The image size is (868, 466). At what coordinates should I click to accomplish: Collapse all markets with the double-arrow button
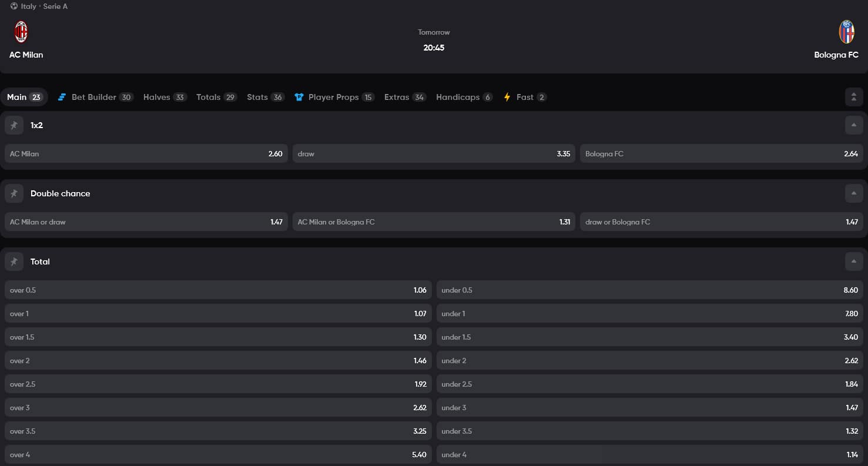(854, 97)
